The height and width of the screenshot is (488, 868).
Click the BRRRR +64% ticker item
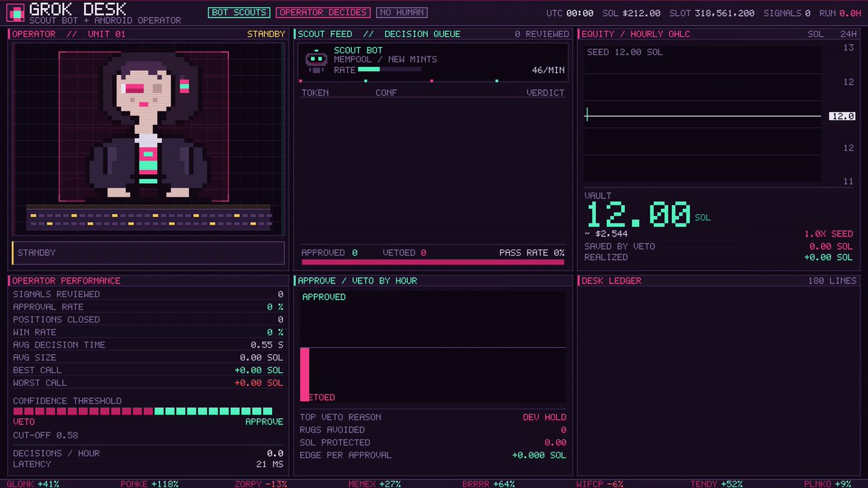[489, 484]
